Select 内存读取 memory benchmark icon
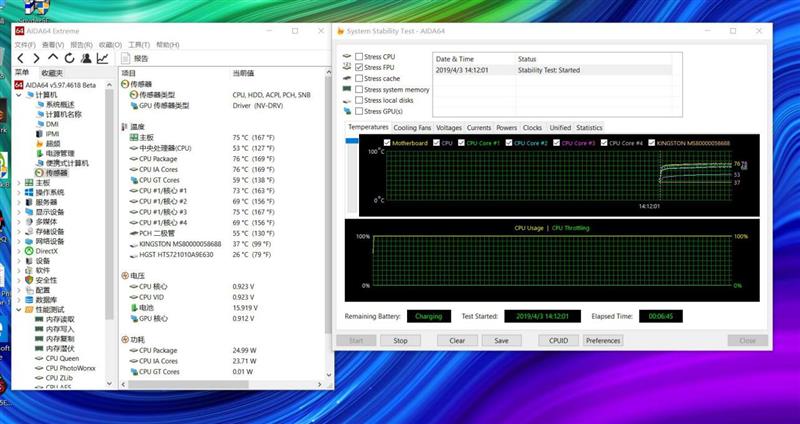 coord(39,319)
